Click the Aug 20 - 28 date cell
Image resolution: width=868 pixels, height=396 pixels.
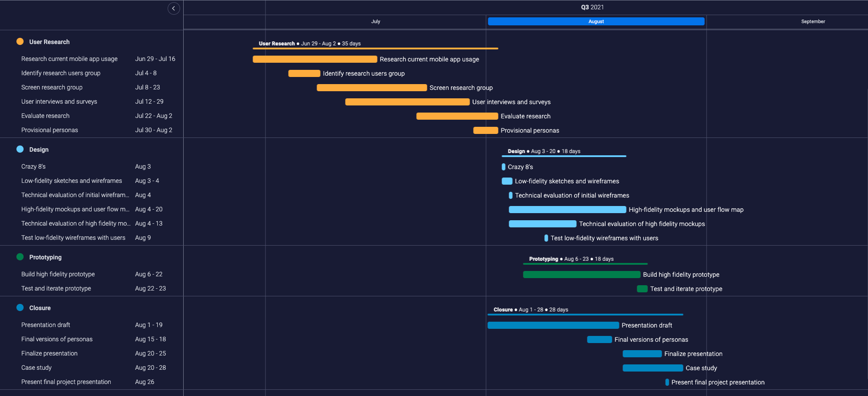150,368
